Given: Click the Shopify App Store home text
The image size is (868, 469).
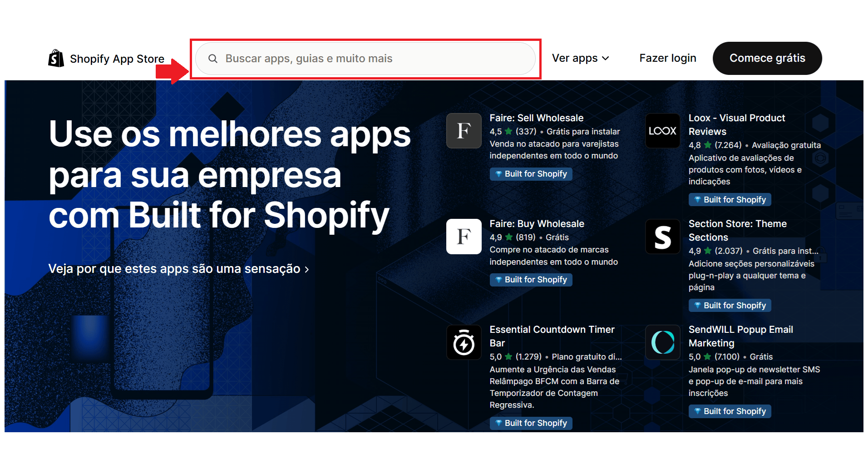Looking at the screenshot, I should pyautogui.click(x=117, y=59).
